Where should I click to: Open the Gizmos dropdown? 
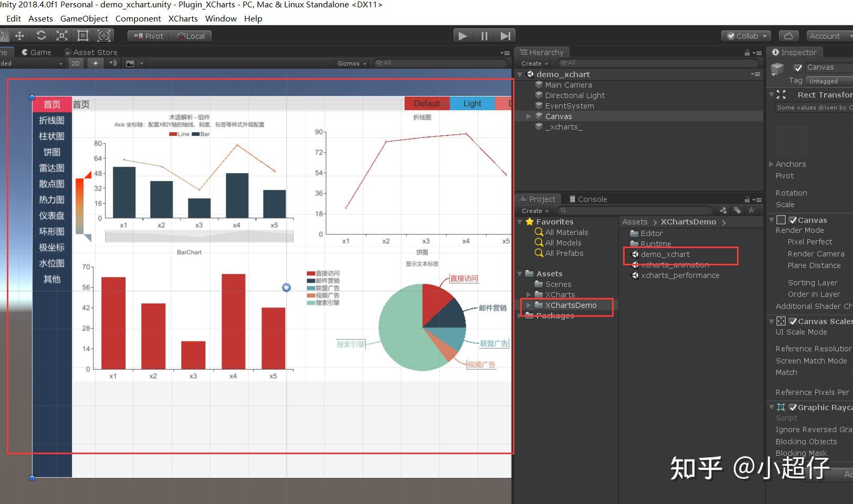tap(352, 63)
